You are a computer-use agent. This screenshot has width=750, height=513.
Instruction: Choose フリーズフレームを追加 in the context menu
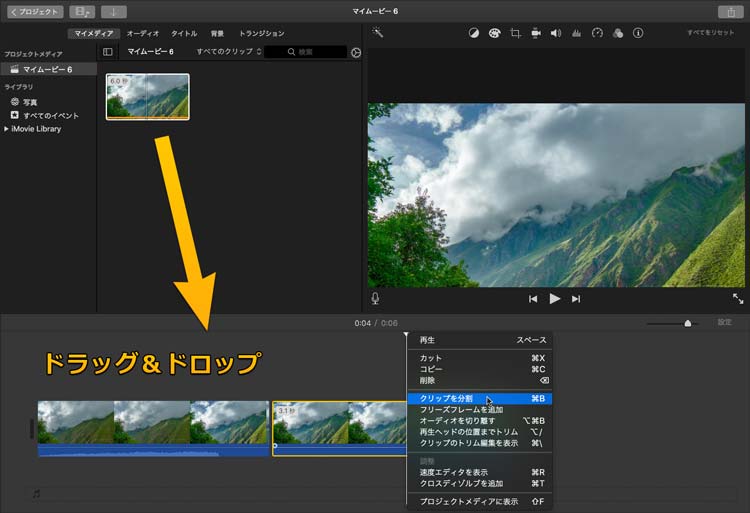(480, 410)
